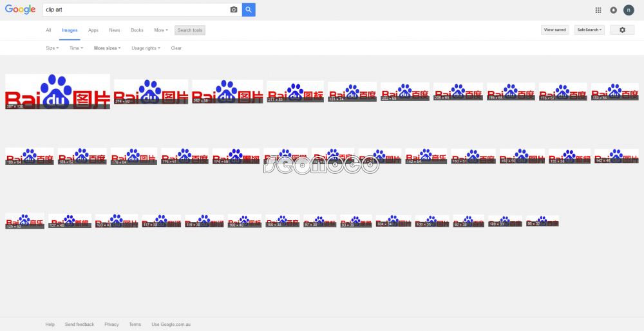Open the notifications bell icon

613,10
